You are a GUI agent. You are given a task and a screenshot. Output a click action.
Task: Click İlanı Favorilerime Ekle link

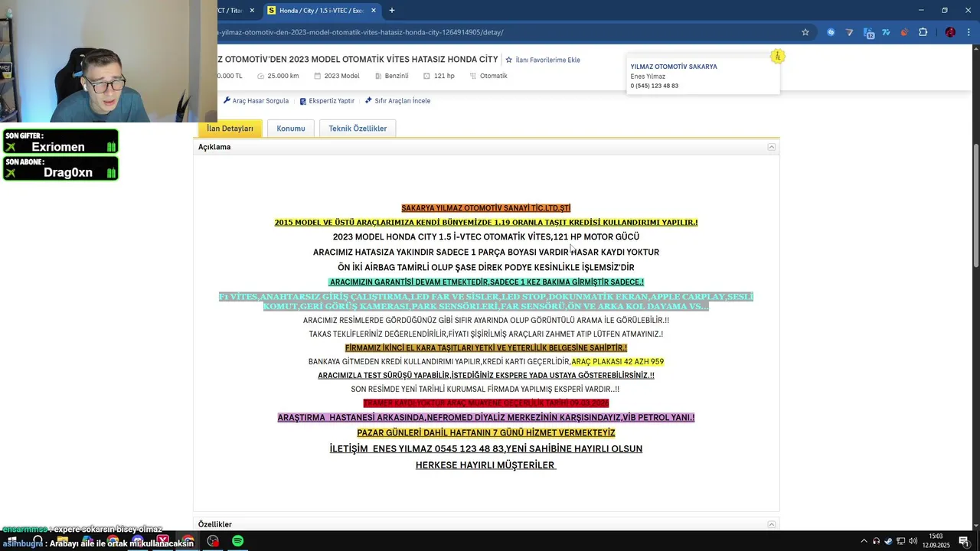click(x=547, y=60)
